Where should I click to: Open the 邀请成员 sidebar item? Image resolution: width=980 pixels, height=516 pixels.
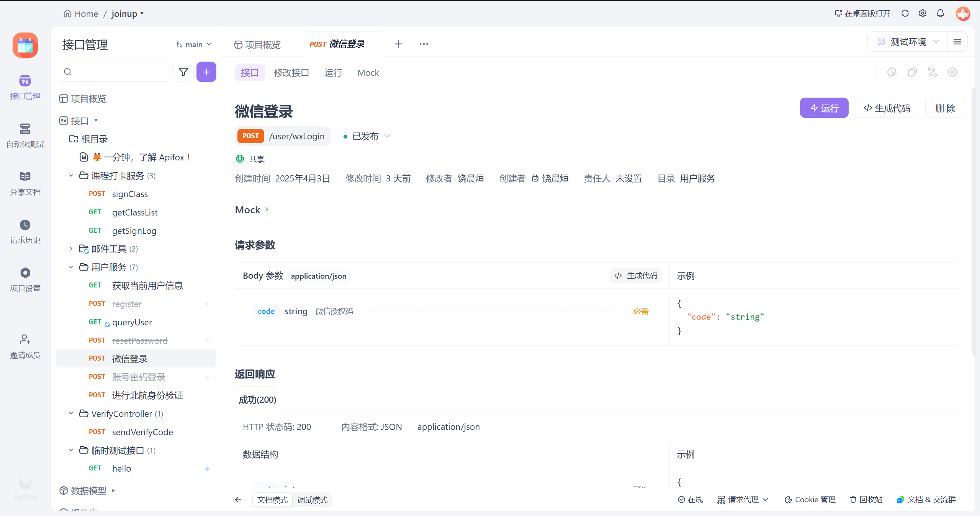point(25,346)
